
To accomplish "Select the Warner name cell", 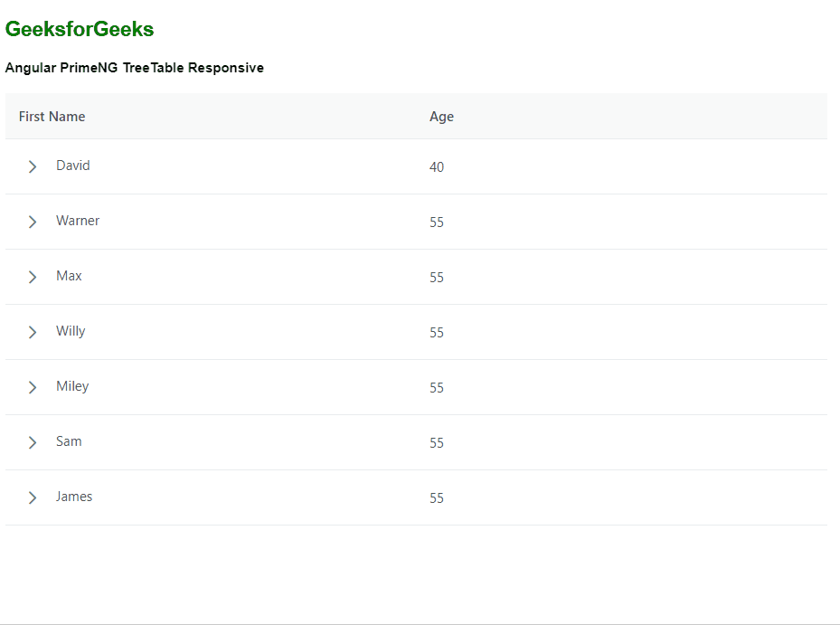I will (78, 221).
